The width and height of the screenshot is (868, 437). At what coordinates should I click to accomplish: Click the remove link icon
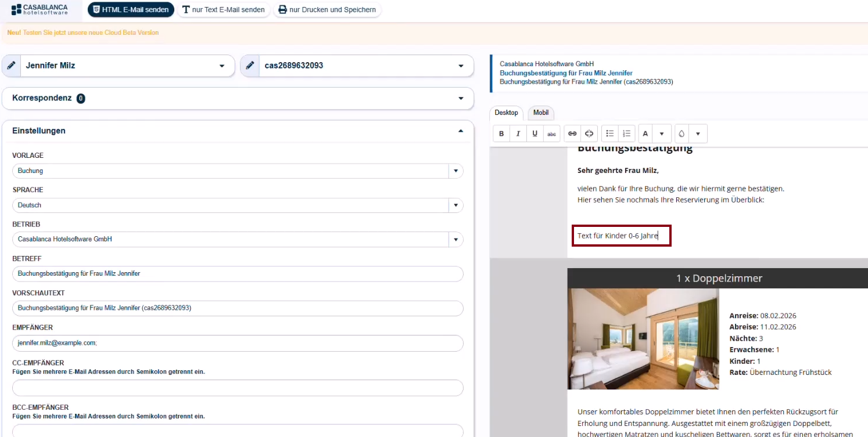[589, 133]
